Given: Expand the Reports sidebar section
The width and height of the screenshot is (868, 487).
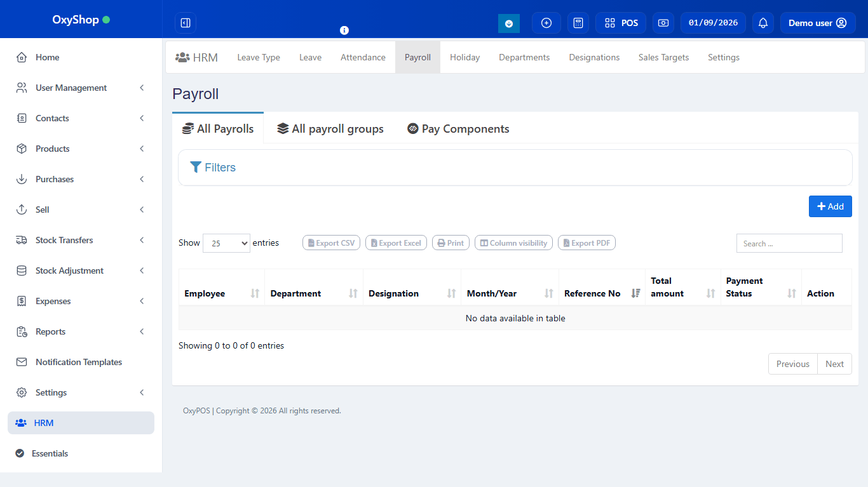Looking at the screenshot, I should tap(50, 331).
